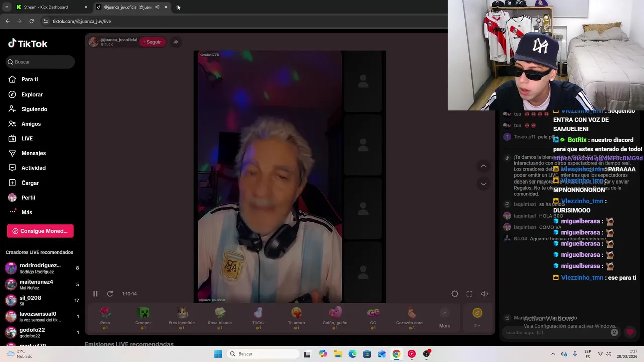Open OBS Studio from taskbar
The image size is (644, 362).
click(427, 354)
